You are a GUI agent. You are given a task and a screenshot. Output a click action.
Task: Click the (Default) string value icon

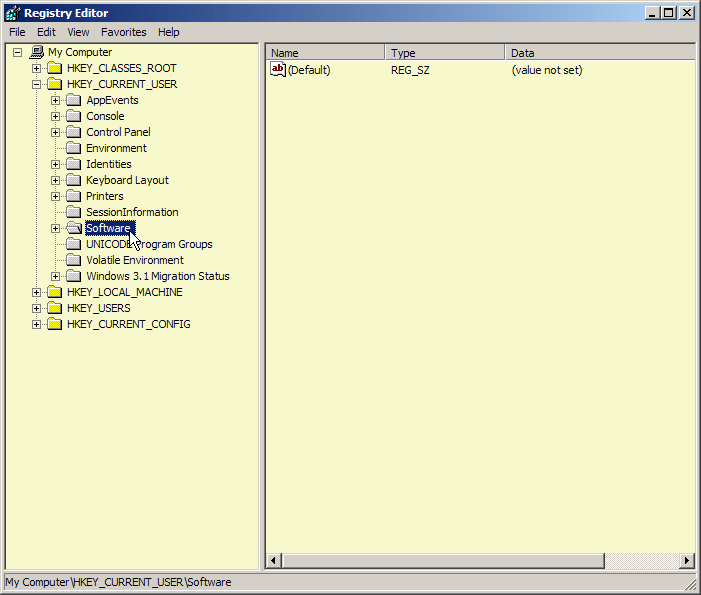pyautogui.click(x=278, y=70)
